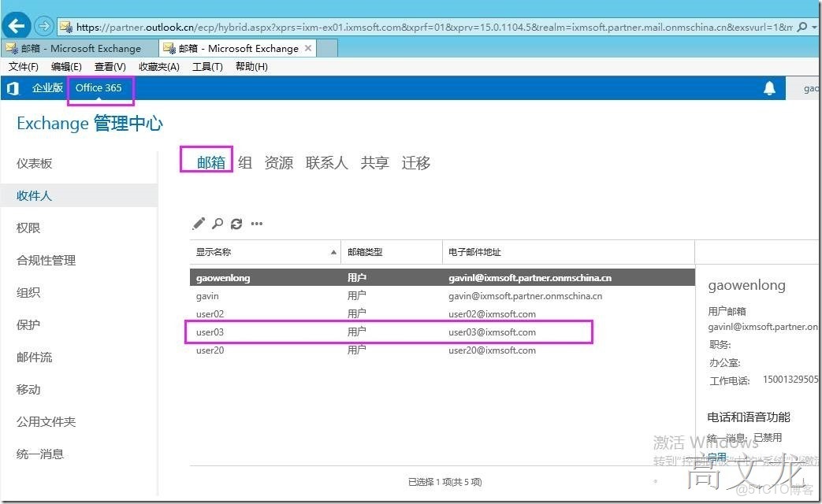Click the browser back arrow
822x504 pixels.
[x=16, y=25]
